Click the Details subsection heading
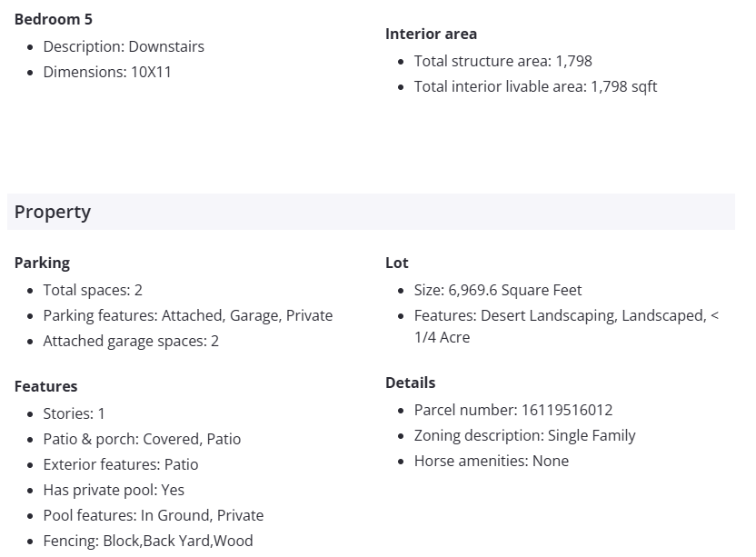Image resolution: width=756 pixels, height=557 pixels. coord(410,383)
